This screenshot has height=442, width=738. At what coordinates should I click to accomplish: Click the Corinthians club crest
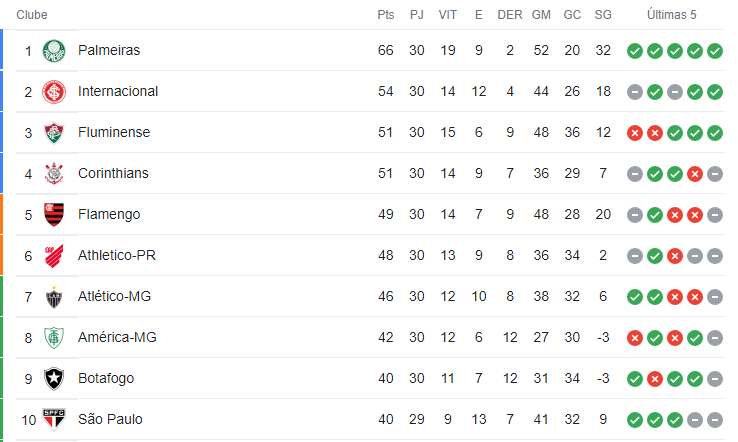click(x=54, y=174)
